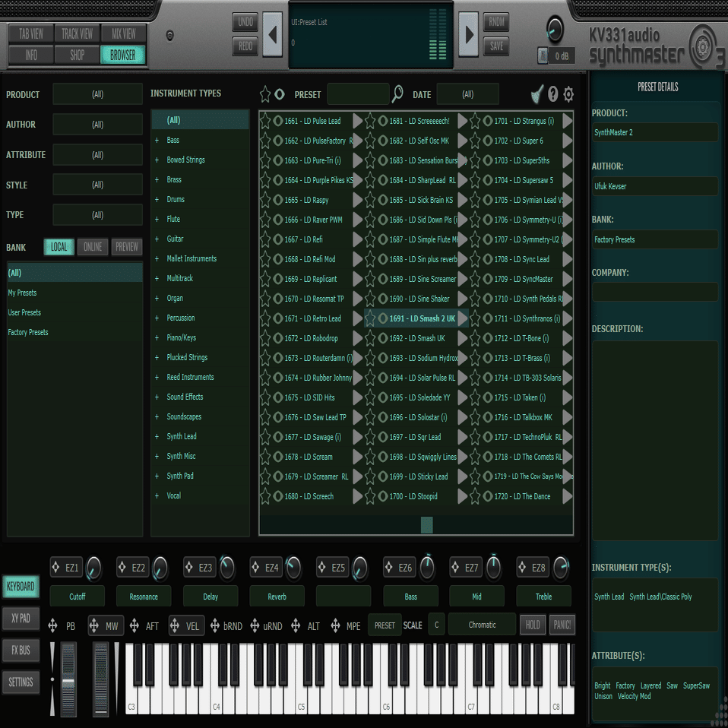Switch to TRACK VIEW

point(77,34)
